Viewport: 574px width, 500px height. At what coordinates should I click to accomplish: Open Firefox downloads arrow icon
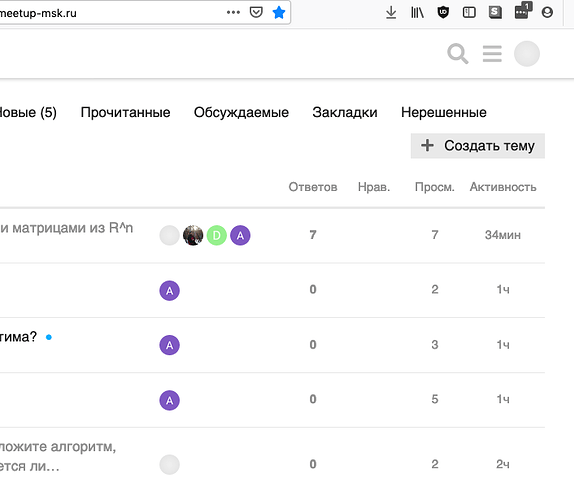[391, 12]
